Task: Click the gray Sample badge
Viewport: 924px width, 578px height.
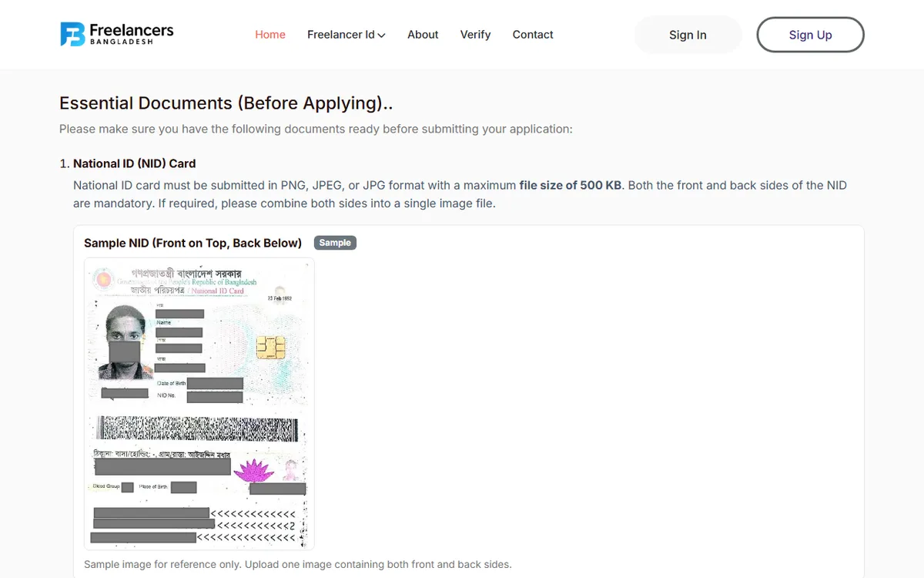Action: pyautogui.click(x=335, y=243)
